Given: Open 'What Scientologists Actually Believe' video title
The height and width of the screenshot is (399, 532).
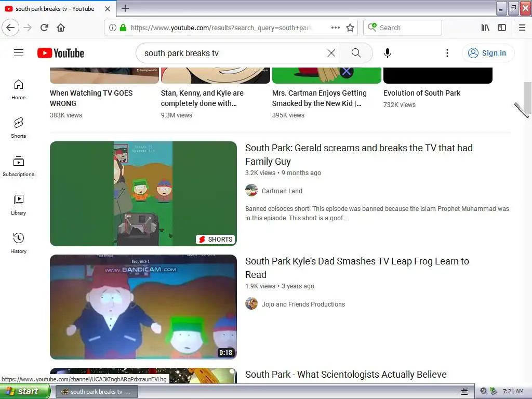Looking at the screenshot, I should click(x=345, y=375).
